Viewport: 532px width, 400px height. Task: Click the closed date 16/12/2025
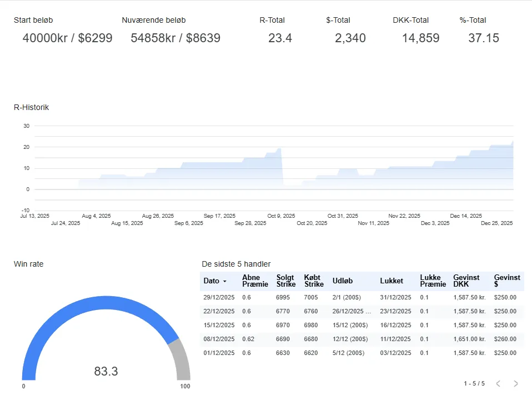tap(395, 326)
